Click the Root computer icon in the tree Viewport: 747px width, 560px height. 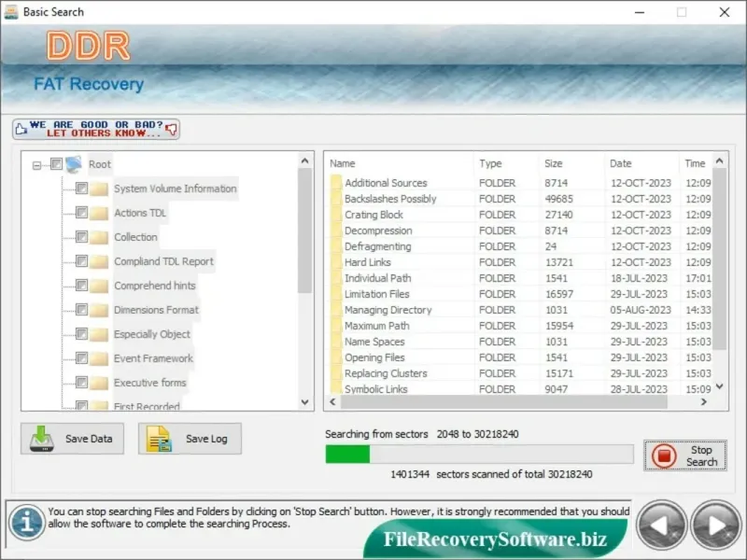tap(74, 164)
